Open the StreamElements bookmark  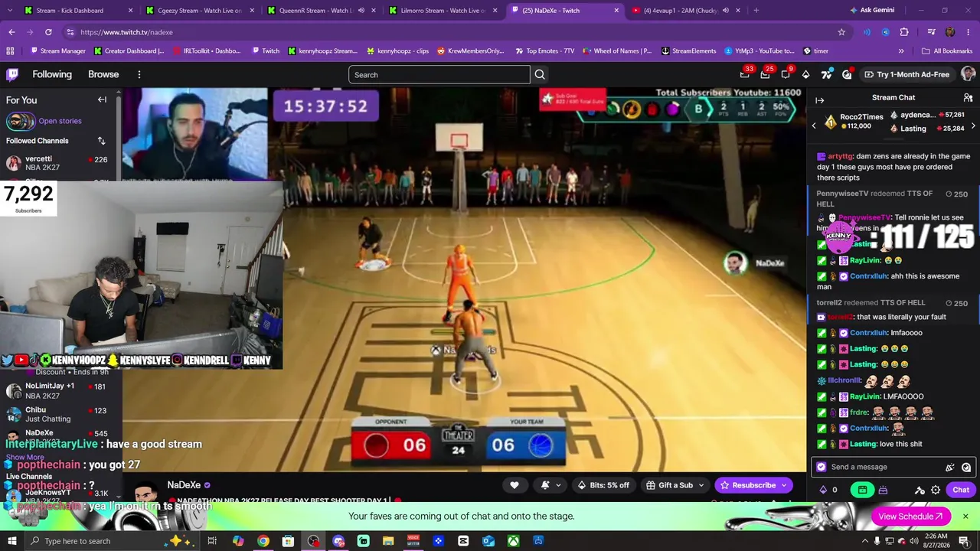coord(688,51)
